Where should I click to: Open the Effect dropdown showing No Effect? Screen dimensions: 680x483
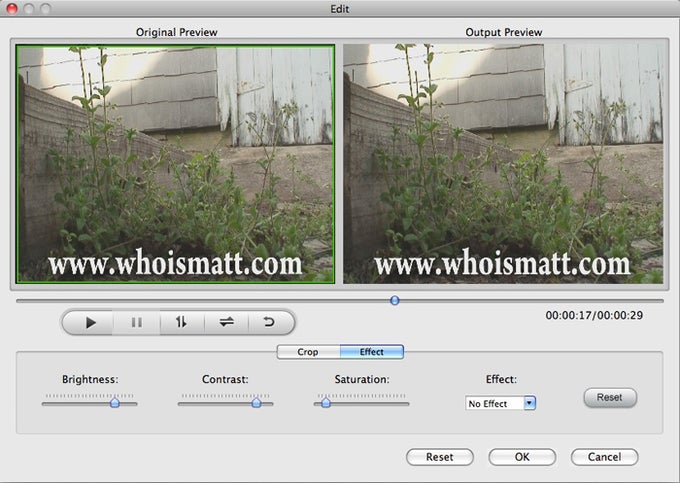500,403
